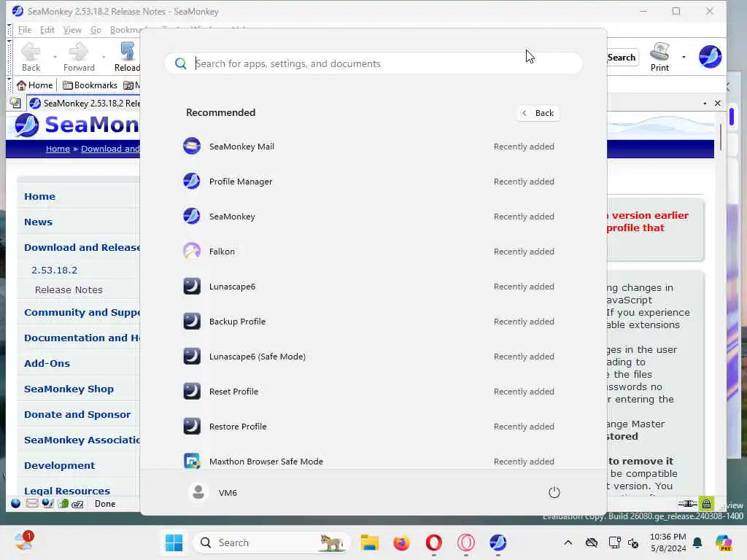The width and height of the screenshot is (747, 560).
Task: Open Mail & Newsgroups from status bar icon
Action: (32, 503)
